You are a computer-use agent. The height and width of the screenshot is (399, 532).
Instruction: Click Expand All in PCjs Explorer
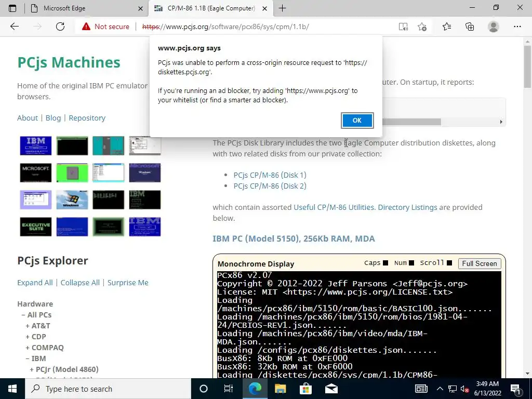(35, 283)
